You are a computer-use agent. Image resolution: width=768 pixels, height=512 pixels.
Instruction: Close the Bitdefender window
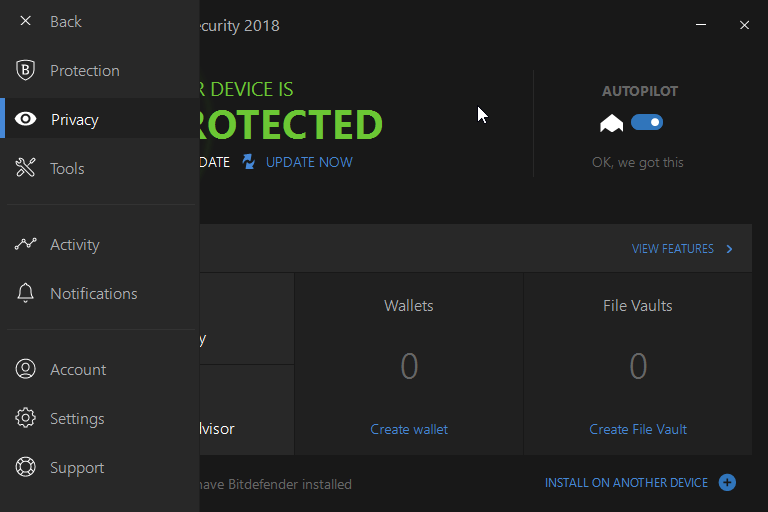click(x=744, y=25)
